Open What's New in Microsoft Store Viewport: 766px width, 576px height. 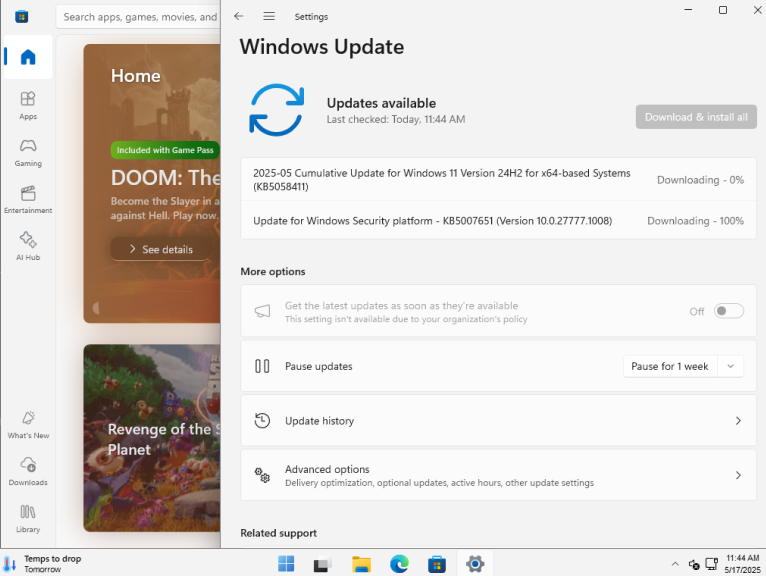tap(28, 425)
